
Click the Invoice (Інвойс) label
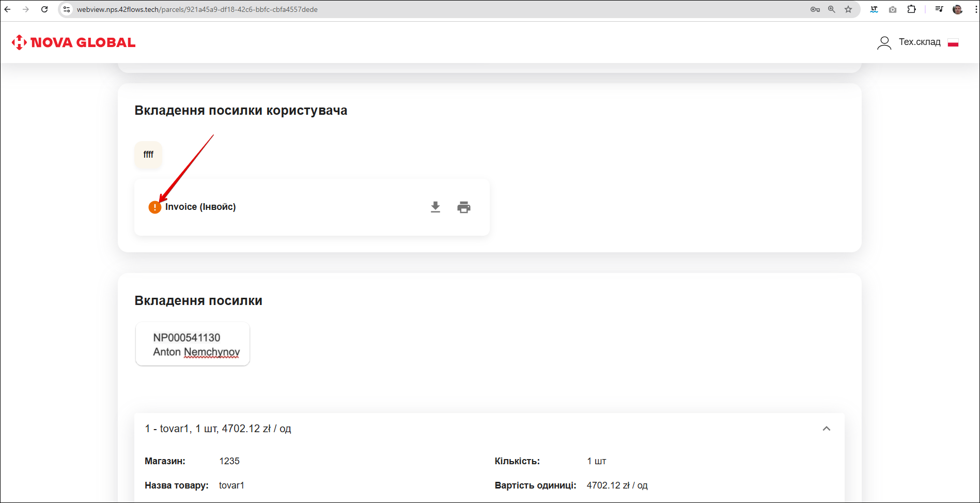200,207
